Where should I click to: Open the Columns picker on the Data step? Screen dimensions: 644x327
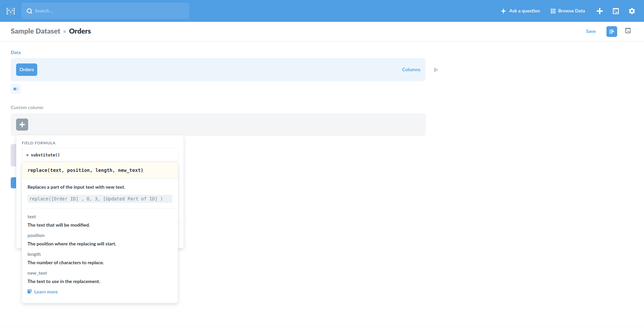click(411, 69)
